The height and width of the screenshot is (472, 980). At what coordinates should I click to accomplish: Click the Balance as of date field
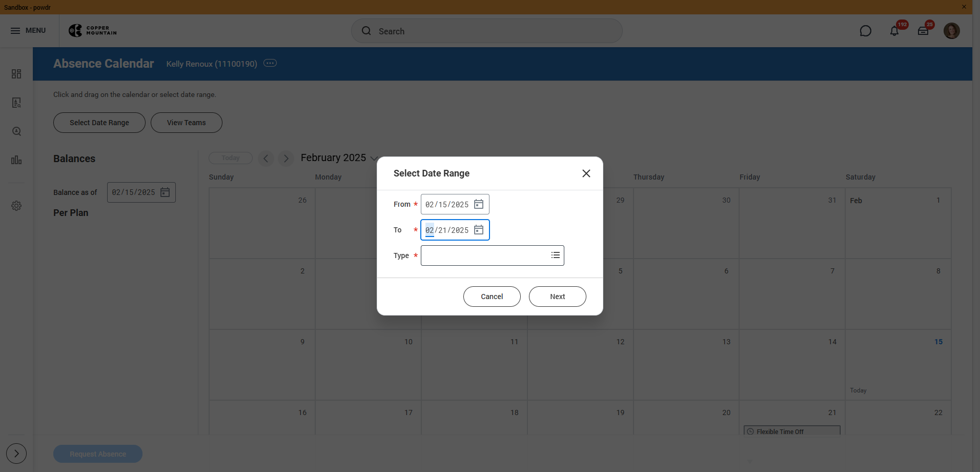pyautogui.click(x=141, y=192)
